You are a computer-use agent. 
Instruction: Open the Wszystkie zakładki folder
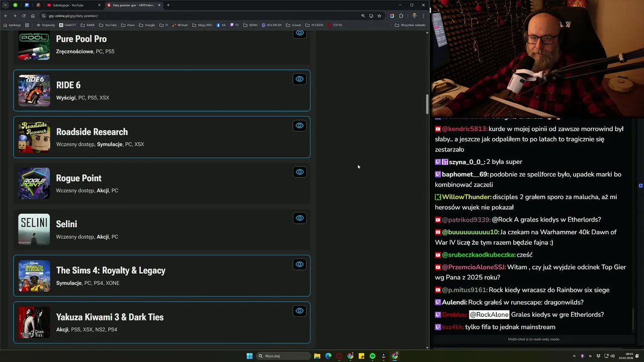point(410,25)
